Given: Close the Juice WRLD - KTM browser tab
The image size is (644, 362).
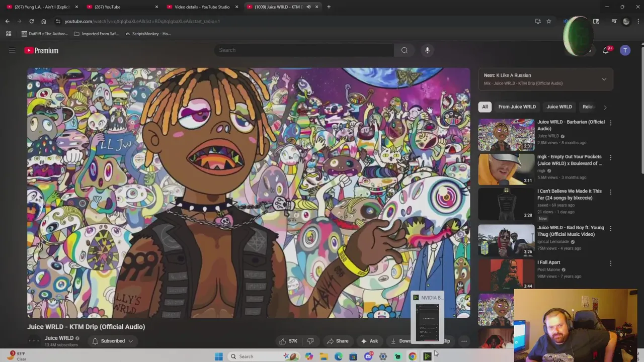Looking at the screenshot, I should pos(316,7).
